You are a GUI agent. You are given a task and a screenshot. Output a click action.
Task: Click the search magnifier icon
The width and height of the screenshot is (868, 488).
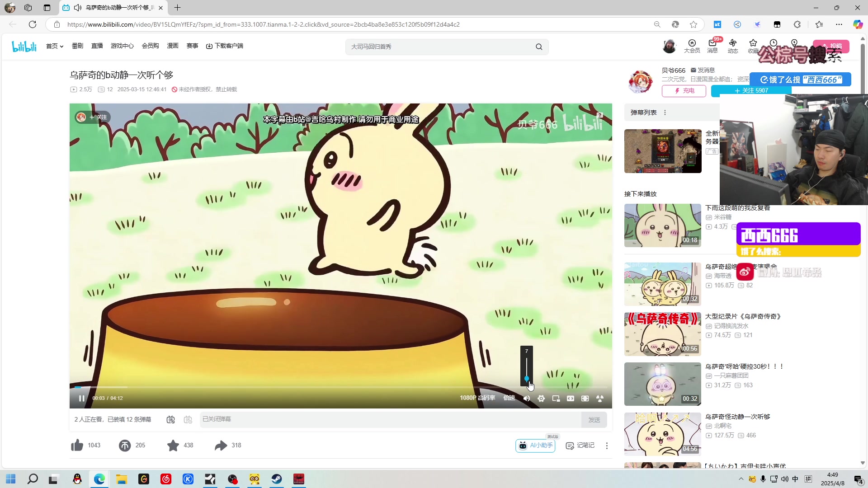[539, 47]
